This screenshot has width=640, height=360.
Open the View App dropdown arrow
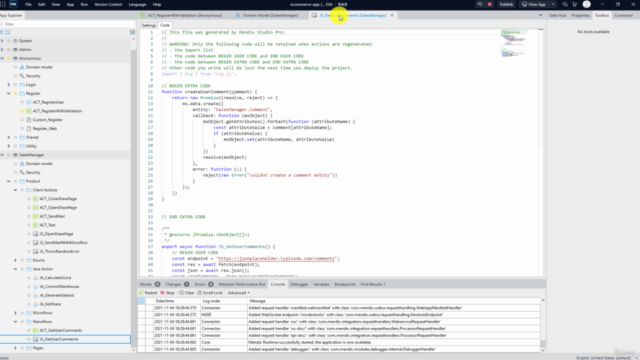coord(553,4)
